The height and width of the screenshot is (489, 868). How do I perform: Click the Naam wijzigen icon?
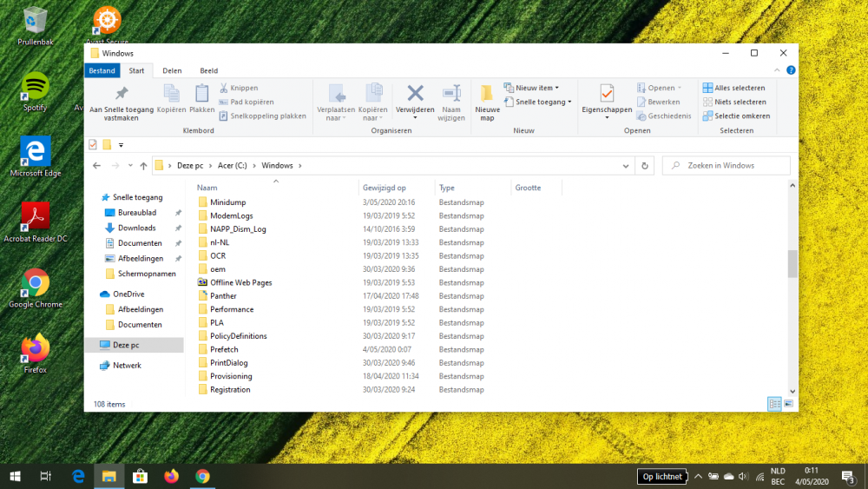tap(451, 93)
